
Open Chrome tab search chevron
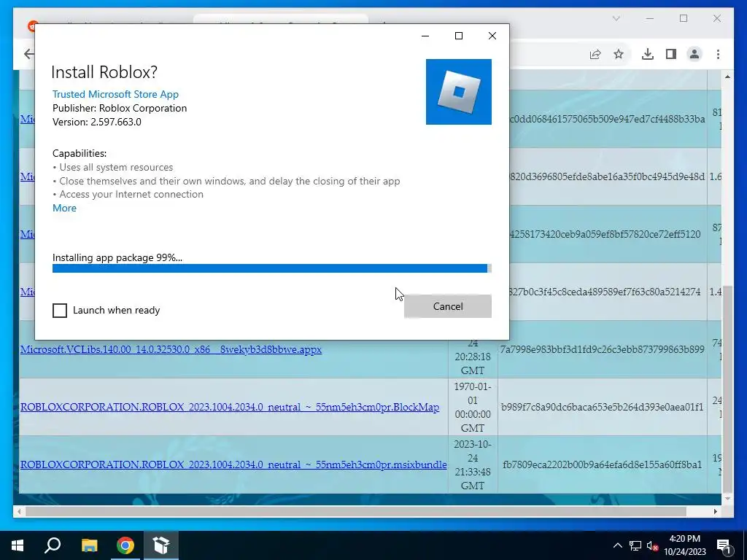tap(616, 18)
